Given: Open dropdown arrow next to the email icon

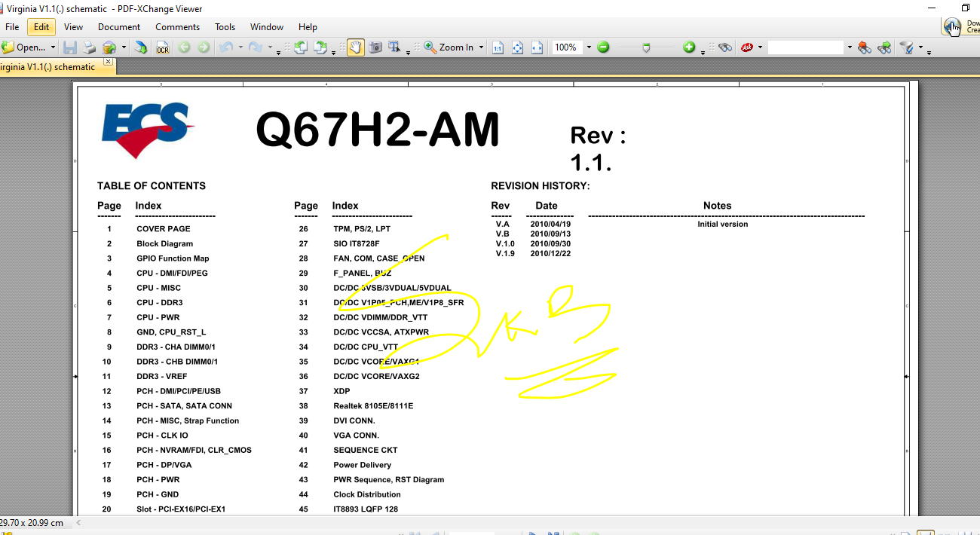Looking at the screenshot, I should (122, 47).
